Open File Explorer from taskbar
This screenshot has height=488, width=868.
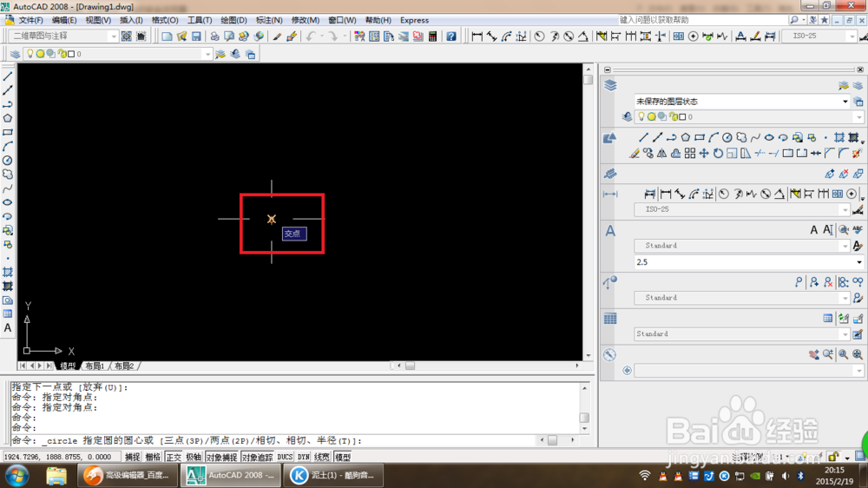click(x=56, y=475)
